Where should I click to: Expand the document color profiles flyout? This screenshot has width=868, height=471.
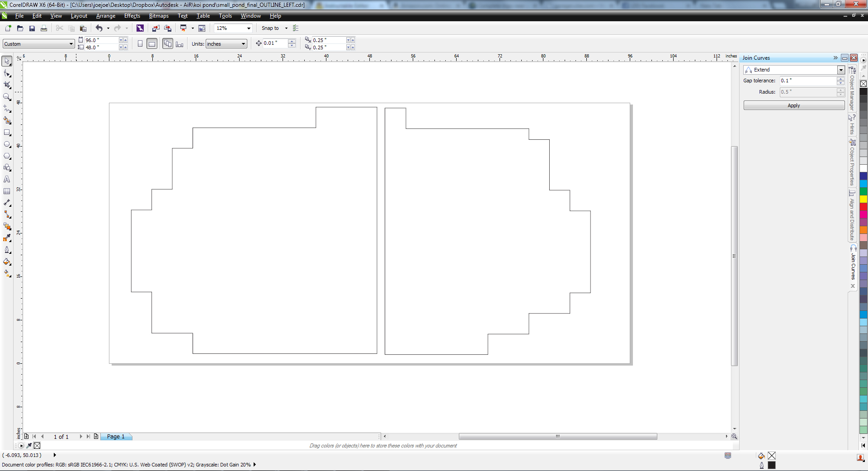pos(255,464)
